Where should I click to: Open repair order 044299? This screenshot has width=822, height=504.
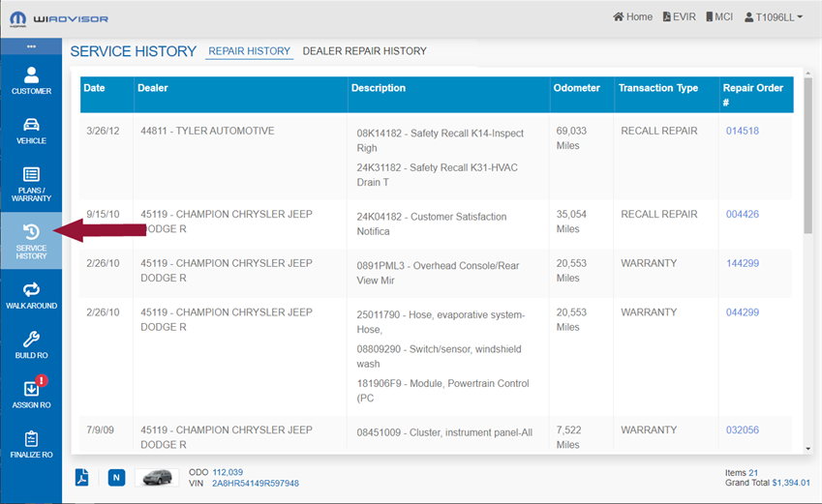coord(743,312)
